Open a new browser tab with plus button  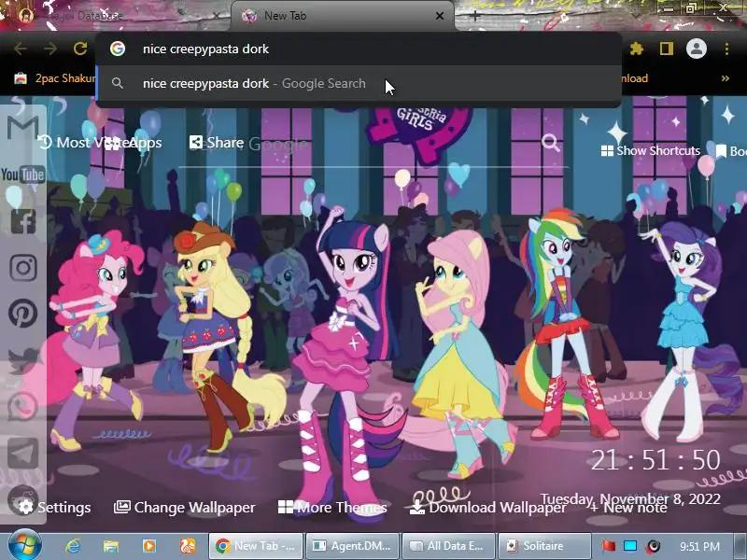click(x=475, y=16)
